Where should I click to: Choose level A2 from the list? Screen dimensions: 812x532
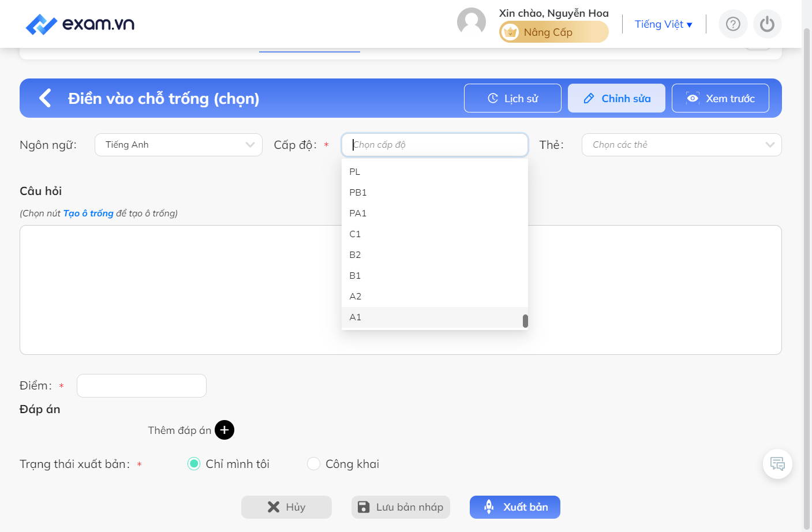coord(435,297)
